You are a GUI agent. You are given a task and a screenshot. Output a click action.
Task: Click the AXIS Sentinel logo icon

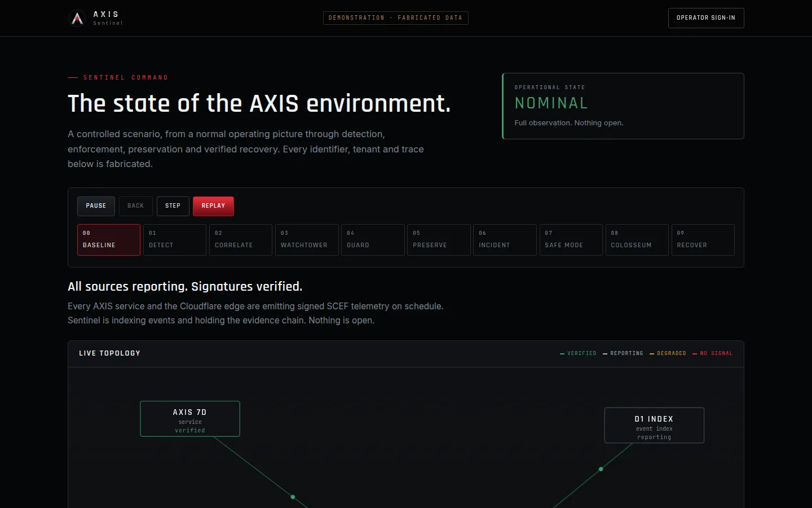click(77, 18)
